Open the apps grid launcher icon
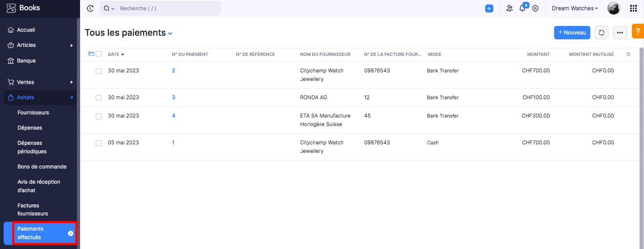This screenshot has height=249, width=644. click(x=633, y=8)
